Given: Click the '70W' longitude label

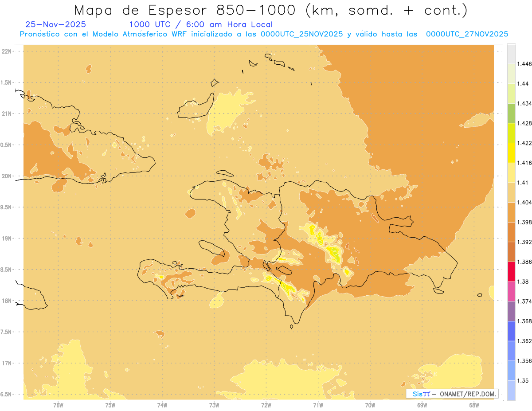Looking at the screenshot, I should (370, 405).
